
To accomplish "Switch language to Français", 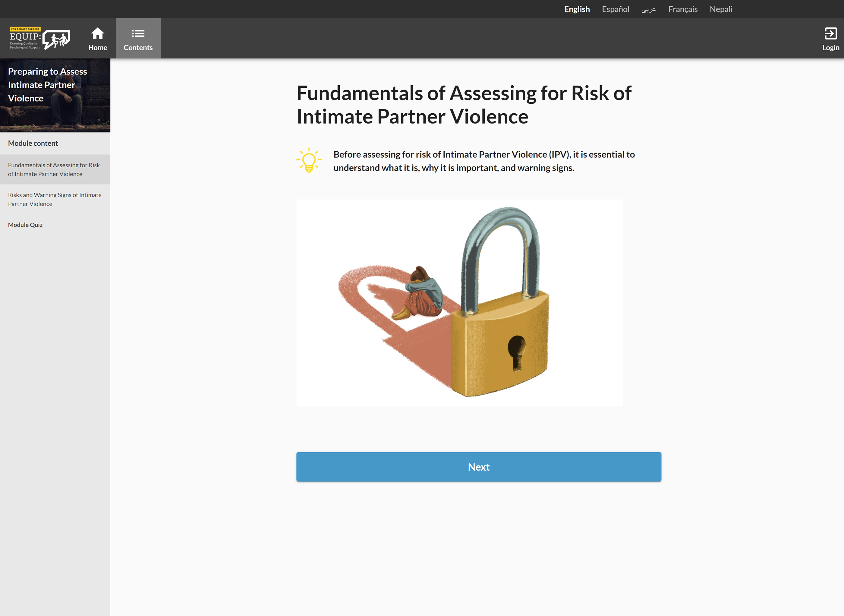I will [682, 9].
